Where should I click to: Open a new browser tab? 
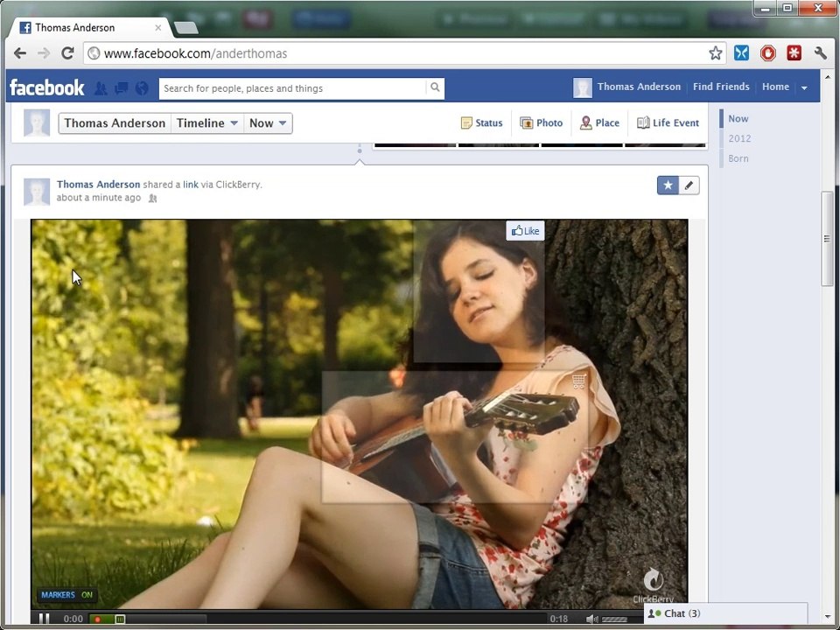pos(186,28)
